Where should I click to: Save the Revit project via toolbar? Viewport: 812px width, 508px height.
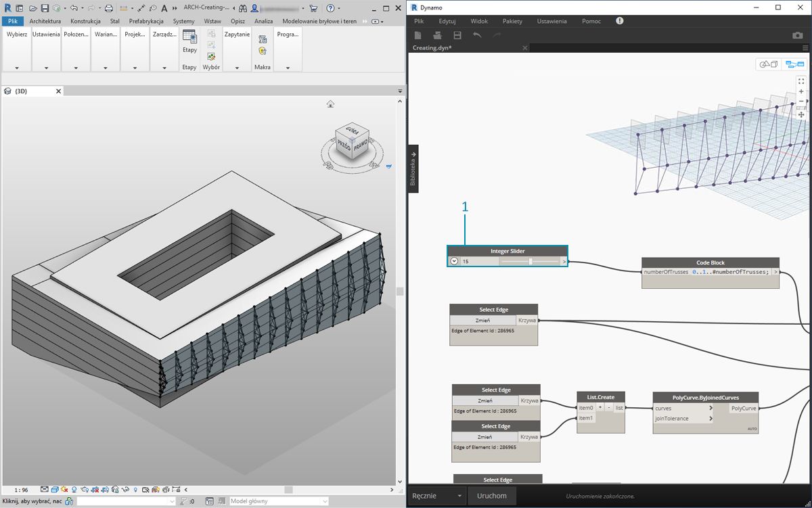(x=45, y=8)
